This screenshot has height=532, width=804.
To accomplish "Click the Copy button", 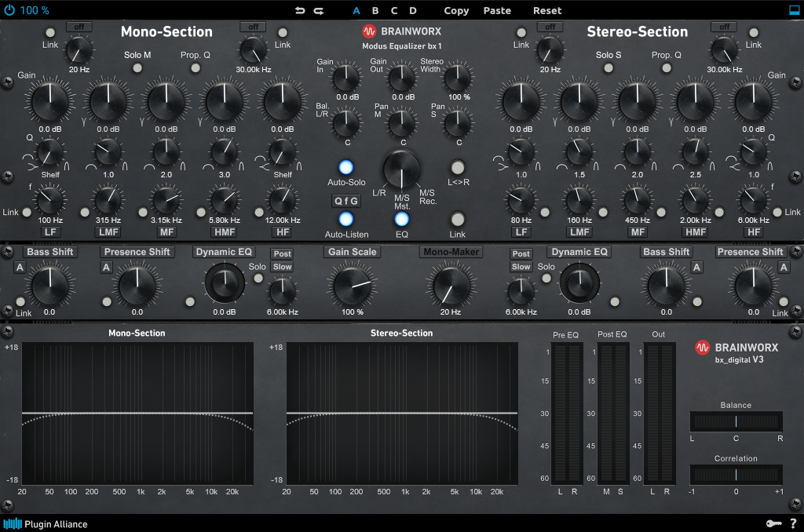I will pyautogui.click(x=456, y=11).
